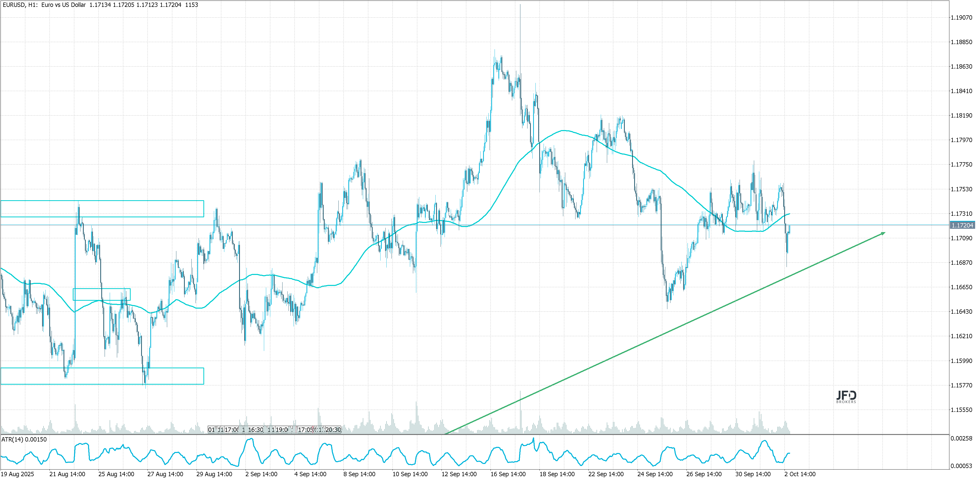Click the 2 Oct 14:00 time label
Screen dimensions: 980x479
click(x=800, y=474)
